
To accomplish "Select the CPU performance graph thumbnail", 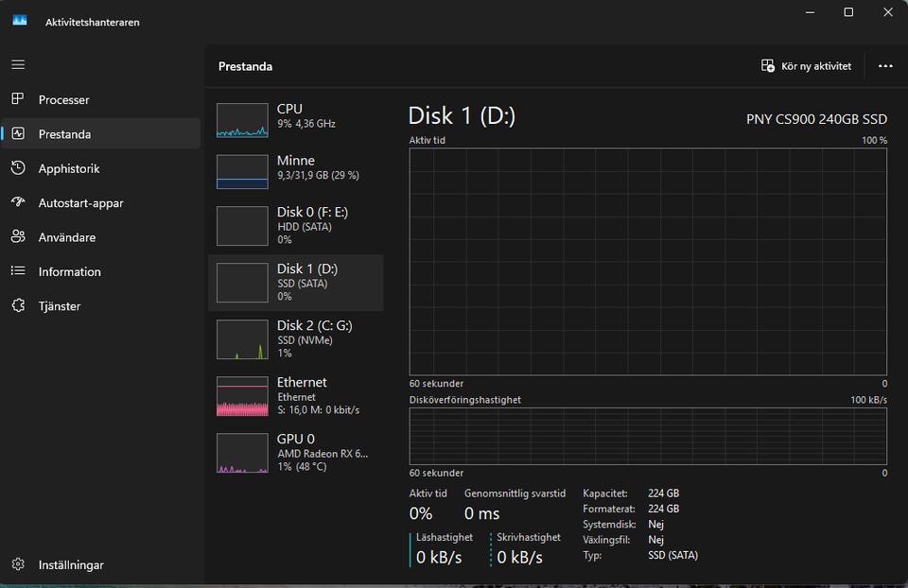I will [x=242, y=120].
